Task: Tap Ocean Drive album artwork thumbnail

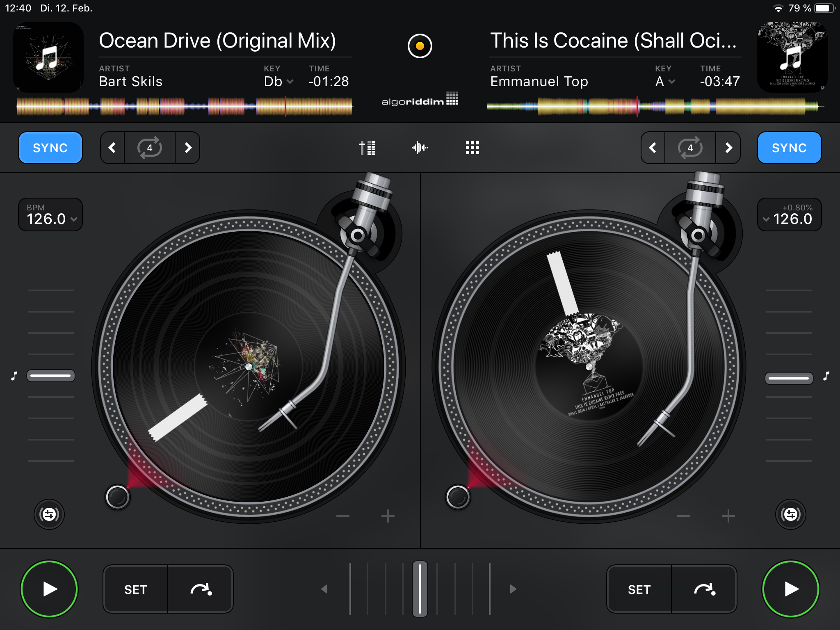Action: pyautogui.click(x=48, y=57)
